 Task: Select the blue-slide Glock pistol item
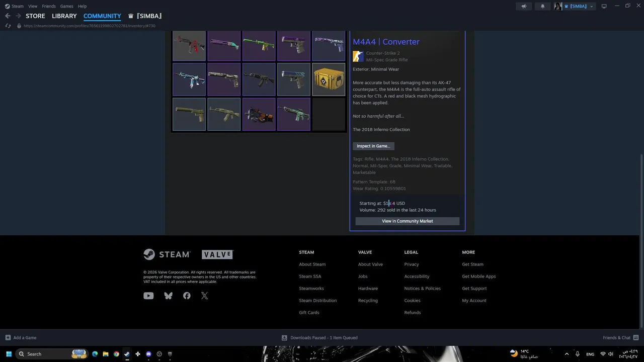point(294,79)
